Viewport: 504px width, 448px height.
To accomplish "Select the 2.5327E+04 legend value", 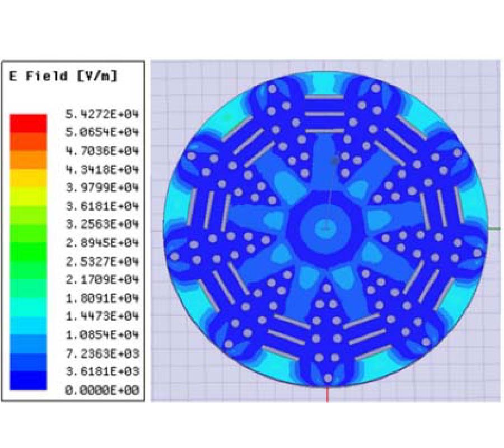I will pos(102,262).
